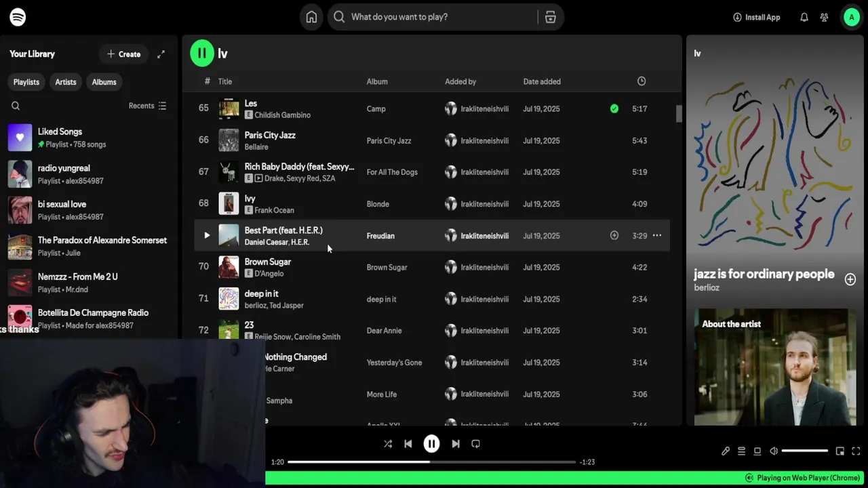Viewport: 868px width, 488px height.
Task: Filter library by Playlists
Action: pyautogui.click(x=26, y=82)
